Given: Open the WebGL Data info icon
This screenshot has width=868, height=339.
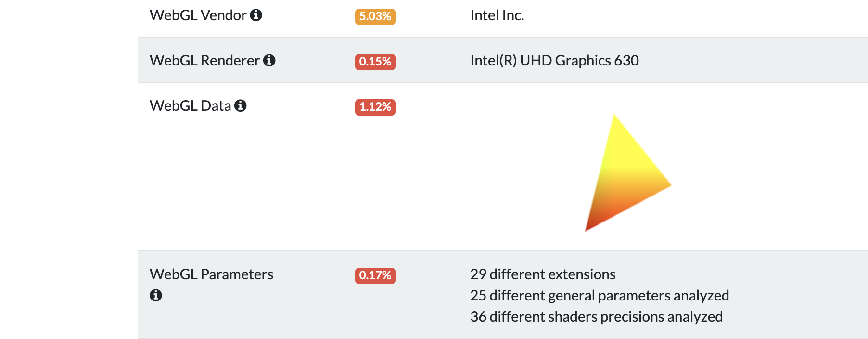Looking at the screenshot, I should (241, 106).
